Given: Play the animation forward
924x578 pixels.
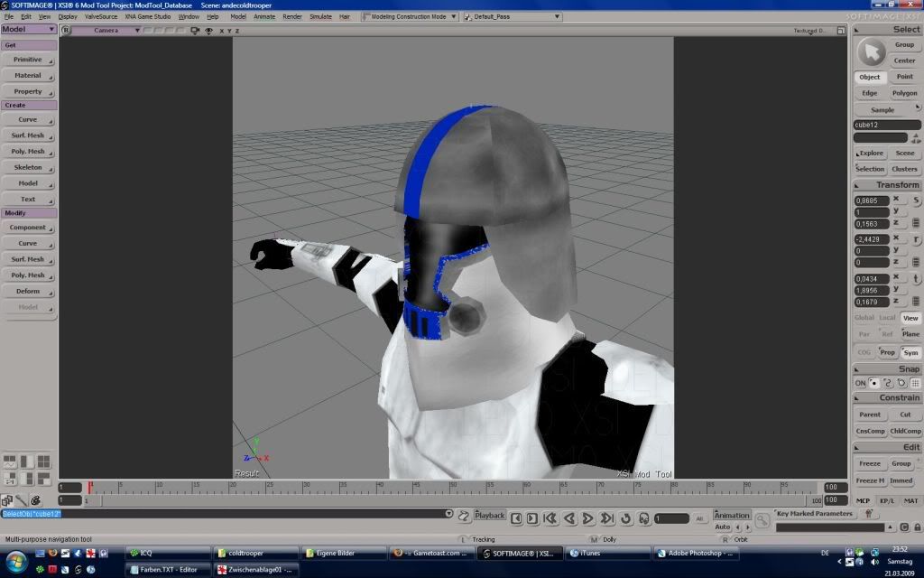Looking at the screenshot, I should [x=587, y=517].
